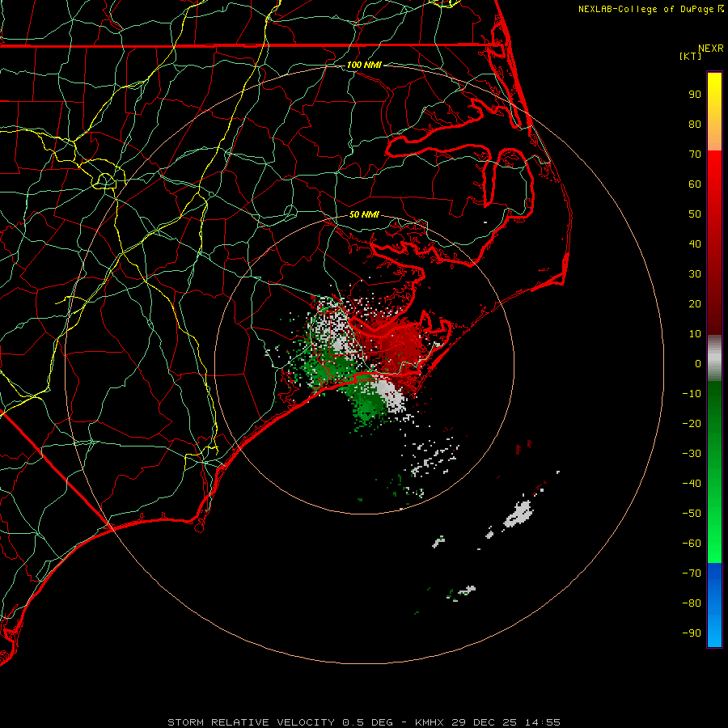Select the 0 value on the velocity scale
The width and height of the screenshot is (728, 728).
point(698,363)
